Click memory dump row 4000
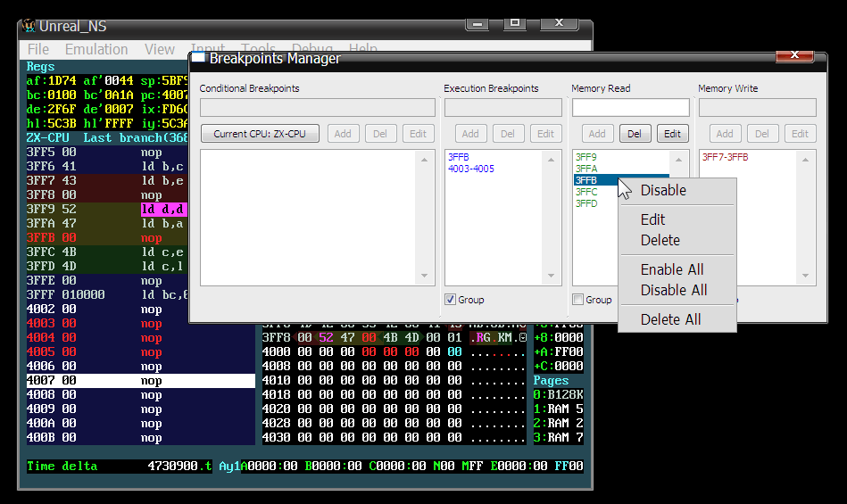This screenshot has width=847, height=504. [394, 351]
